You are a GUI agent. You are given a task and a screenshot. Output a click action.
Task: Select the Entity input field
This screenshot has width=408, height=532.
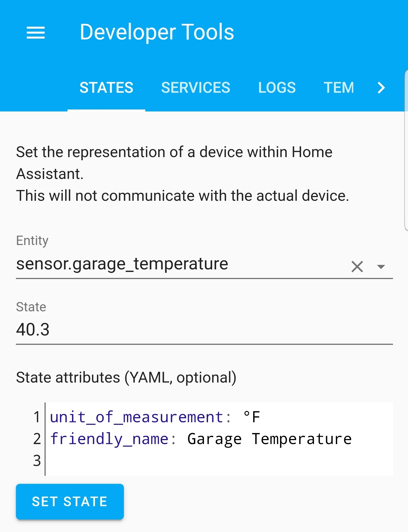[170, 264]
